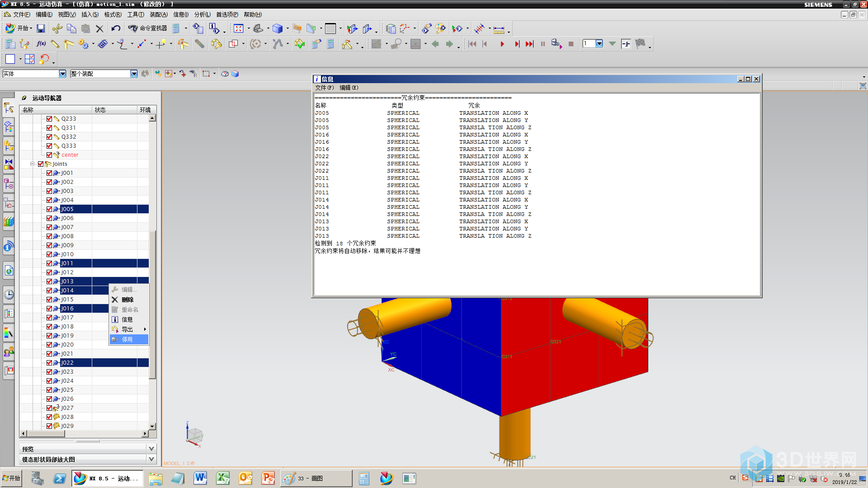Open the clock history sidebar tab
Viewport: 868px width, 488px height.
click(x=9, y=295)
